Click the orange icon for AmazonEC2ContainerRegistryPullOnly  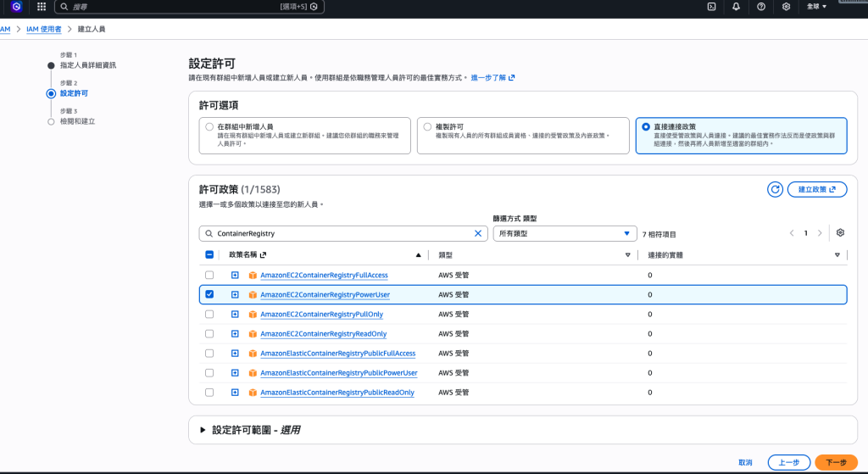point(253,315)
